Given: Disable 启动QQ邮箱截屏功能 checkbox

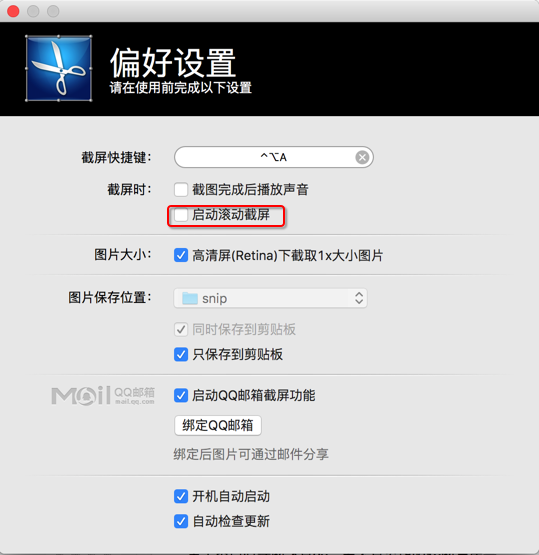Looking at the screenshot, I should [181, 395].
